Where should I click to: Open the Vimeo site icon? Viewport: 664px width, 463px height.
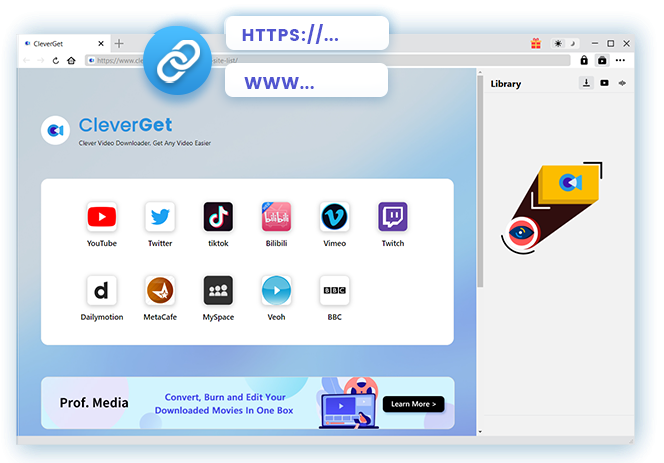[335, 217]
